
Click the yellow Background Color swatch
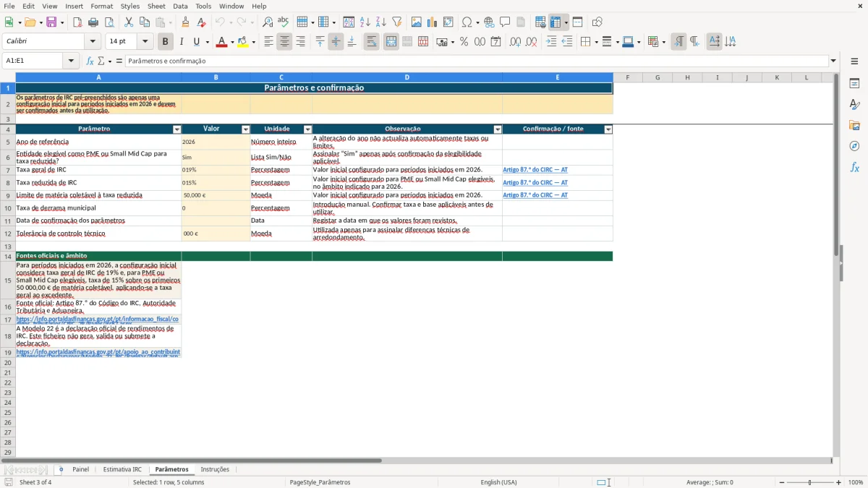tap(242, 42)
